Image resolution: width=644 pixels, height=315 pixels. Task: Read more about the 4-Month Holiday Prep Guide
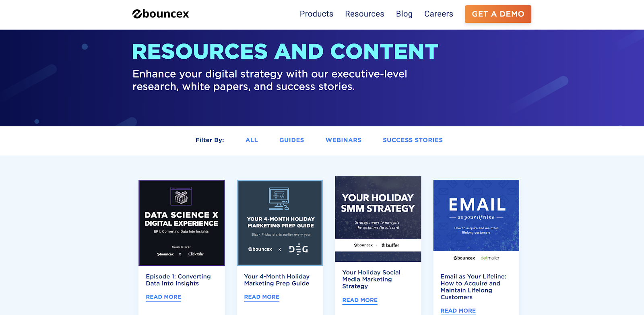[x=262, y=297]
